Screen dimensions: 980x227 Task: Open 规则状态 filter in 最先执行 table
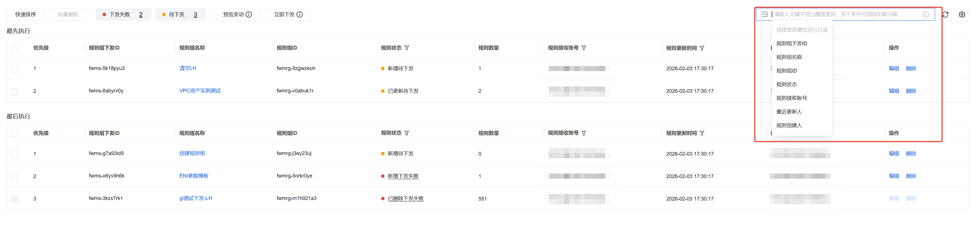tap(407, 48)
